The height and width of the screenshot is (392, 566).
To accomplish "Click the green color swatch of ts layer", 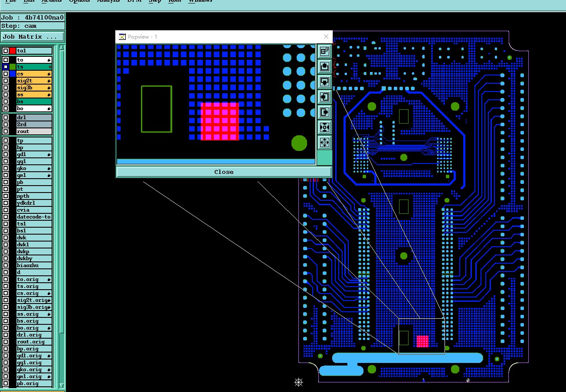I will (x=13, y=67).
